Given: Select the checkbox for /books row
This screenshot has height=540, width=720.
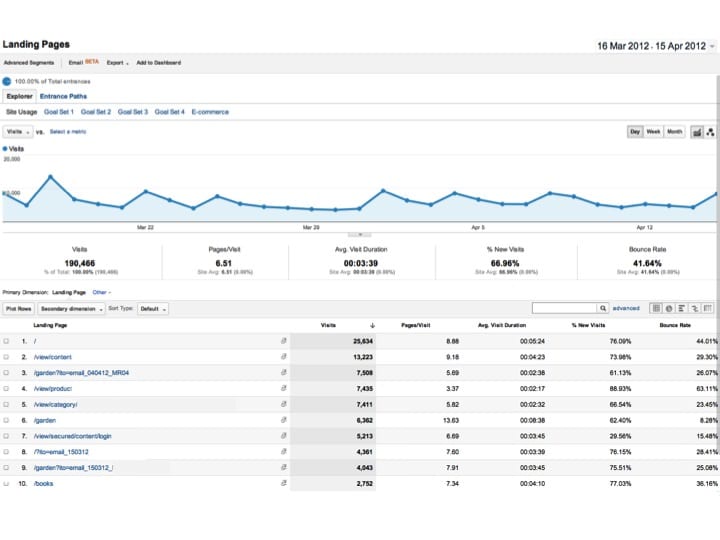Looking at the screenshot, I should pyautogui.click(x=7, y=484).
